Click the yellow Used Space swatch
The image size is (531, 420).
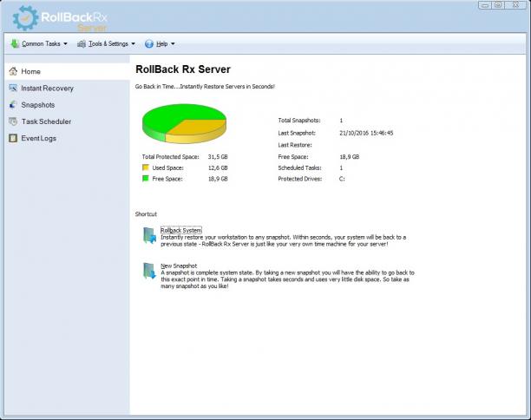[146, 167]
